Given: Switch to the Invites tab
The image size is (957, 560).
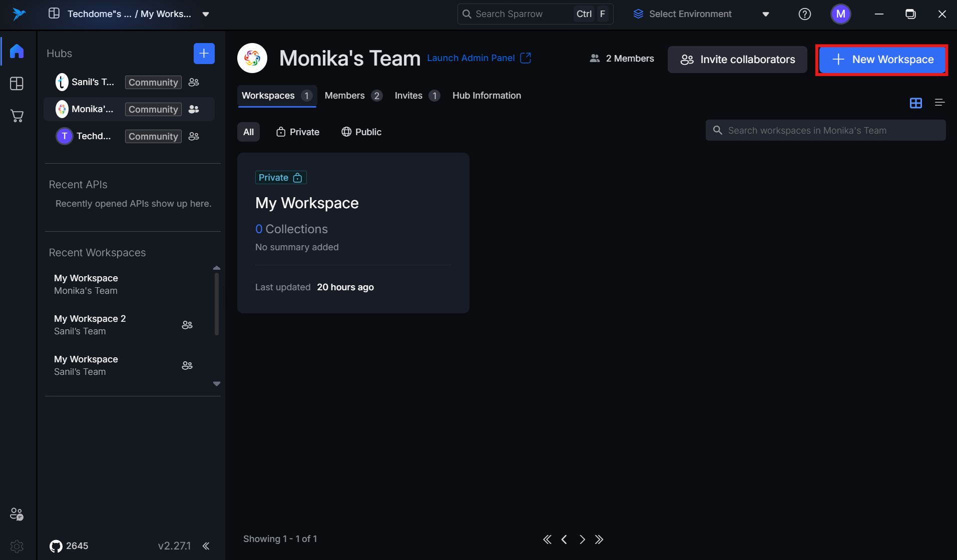Looking at the screenshot, I should tap(417, 96).
